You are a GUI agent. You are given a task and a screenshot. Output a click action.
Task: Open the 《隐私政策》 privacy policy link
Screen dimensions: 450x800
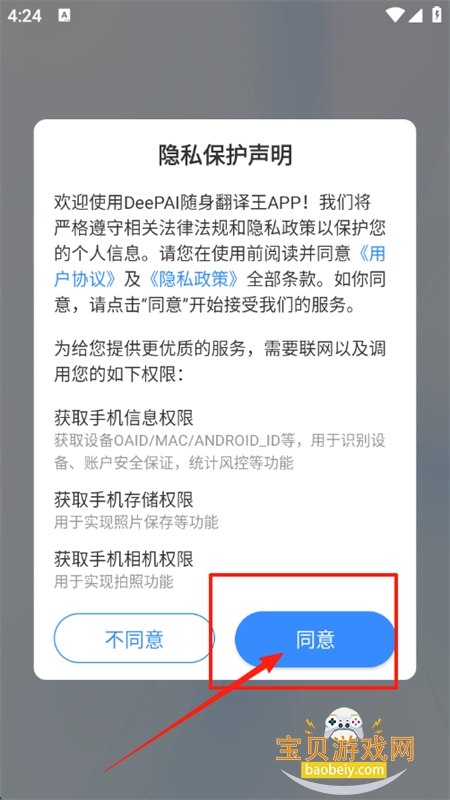(193, 278)
